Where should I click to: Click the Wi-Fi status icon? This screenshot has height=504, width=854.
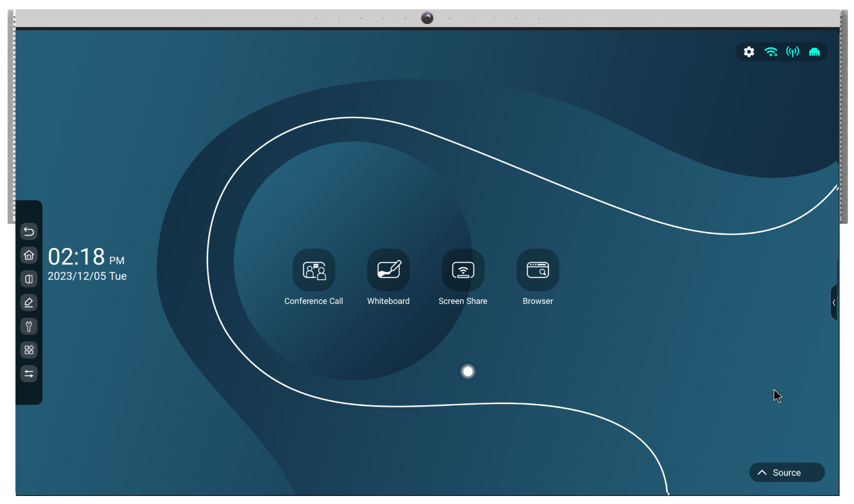click(771, 52)
